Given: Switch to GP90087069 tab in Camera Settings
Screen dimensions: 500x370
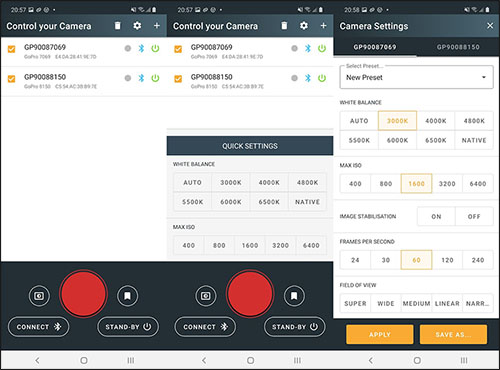Looking at the screenshot, I should pyautogui.click(x=375, y=47).
